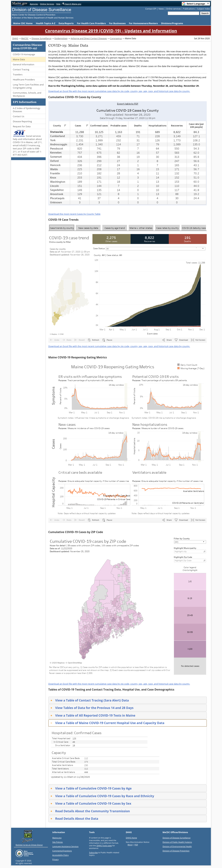Expand the Contact Tracing (Sara Alert) Data table
The height and width of the screenshot is (868, 222).
point(127,700)
